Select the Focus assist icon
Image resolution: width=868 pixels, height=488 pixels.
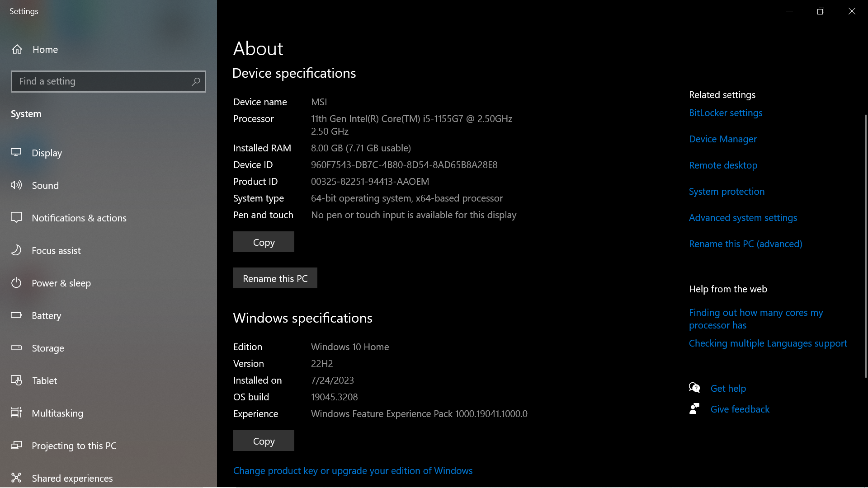(16, 250)
